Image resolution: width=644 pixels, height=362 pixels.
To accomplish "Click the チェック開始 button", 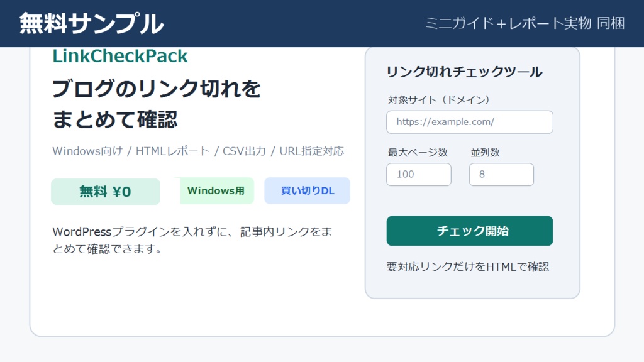I will click(469, 231).
